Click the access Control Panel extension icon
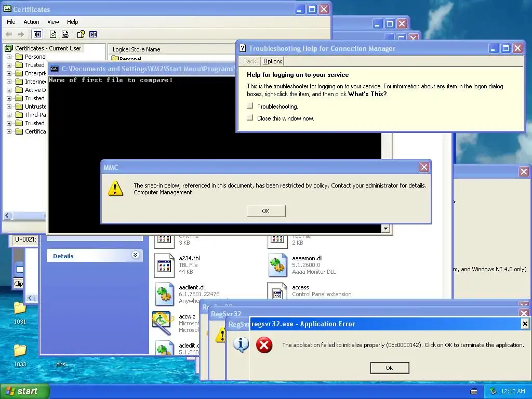The height and width of the screenshot is (399, 532). pos(277,291)
